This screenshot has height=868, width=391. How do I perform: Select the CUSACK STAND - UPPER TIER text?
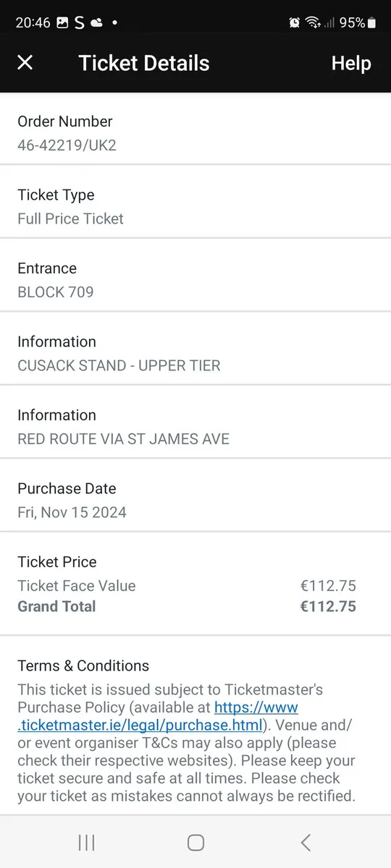click(119, 365)
